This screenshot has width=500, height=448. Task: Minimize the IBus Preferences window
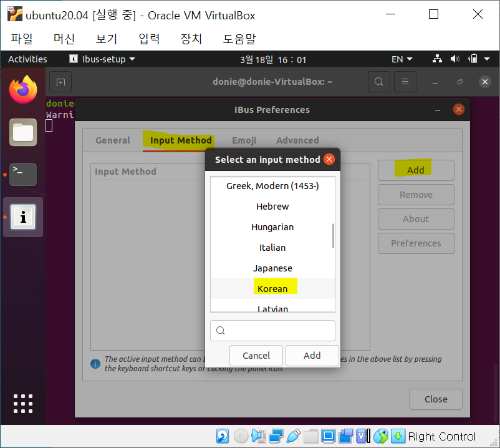(438, 110)
